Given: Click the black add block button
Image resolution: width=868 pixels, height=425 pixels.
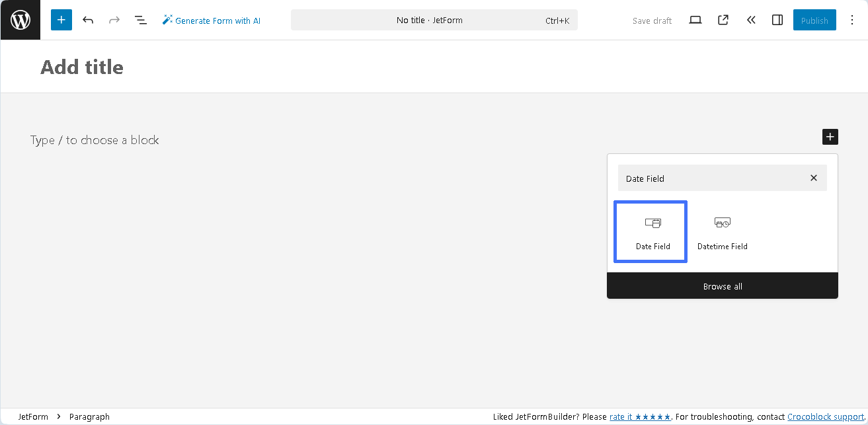Looking at the screenshot, I should [x=830, y=137].
